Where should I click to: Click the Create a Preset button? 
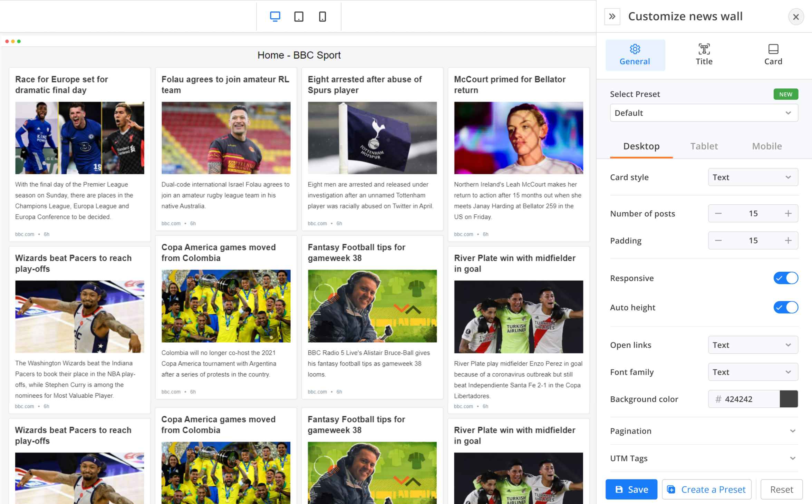coord(706,489)
